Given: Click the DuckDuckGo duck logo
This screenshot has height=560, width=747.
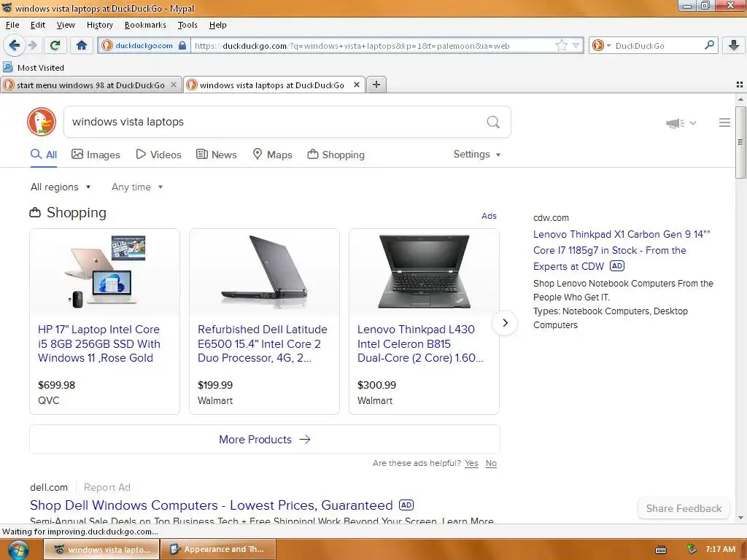Looking at the screenshot, I should tap(42, 122).
